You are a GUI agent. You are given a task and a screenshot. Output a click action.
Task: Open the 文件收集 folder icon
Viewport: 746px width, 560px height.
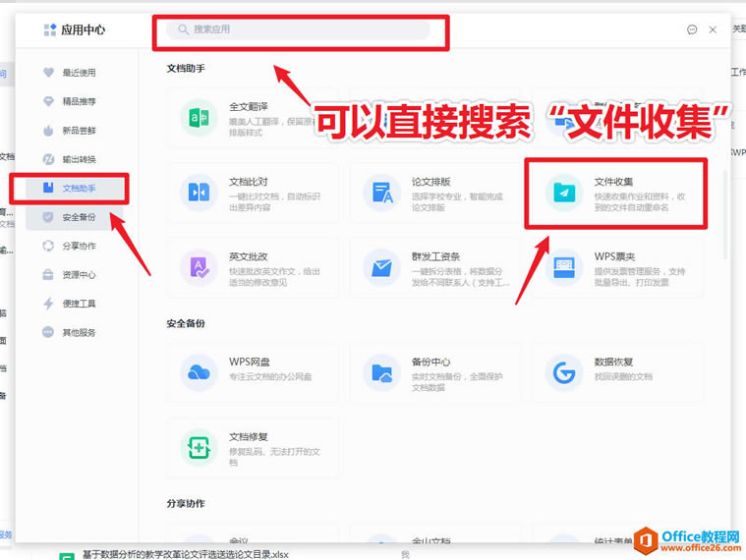(564, 193)
